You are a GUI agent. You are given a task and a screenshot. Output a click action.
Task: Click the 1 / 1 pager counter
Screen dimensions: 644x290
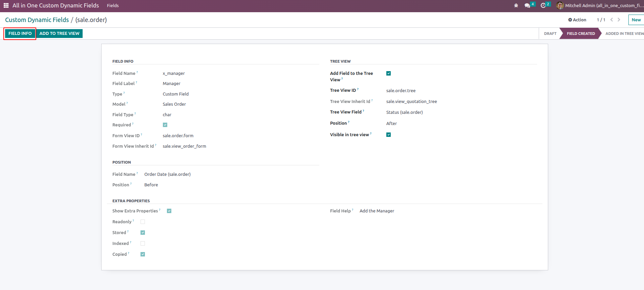click(x=601, y=20)
